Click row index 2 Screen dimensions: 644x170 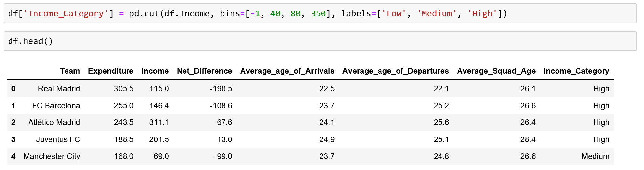pos(13,122)
